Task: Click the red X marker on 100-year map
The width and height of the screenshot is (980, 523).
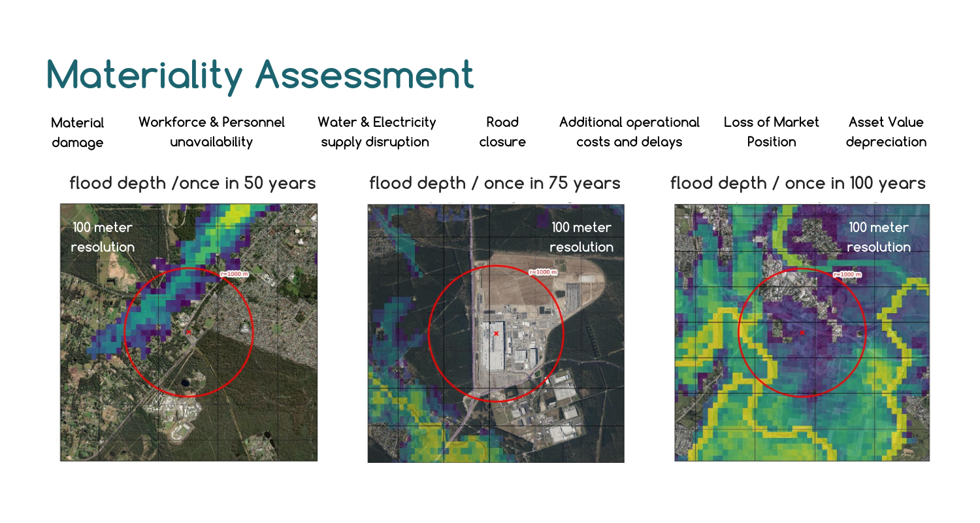Action: click(802, 333)
